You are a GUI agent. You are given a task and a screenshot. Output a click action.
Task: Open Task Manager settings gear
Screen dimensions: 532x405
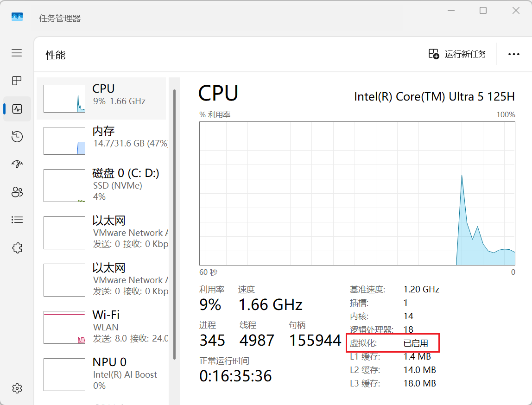click(x=17, y=388)
